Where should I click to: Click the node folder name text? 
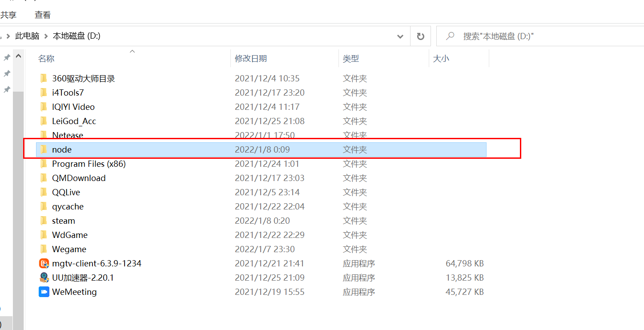point(62,149)
